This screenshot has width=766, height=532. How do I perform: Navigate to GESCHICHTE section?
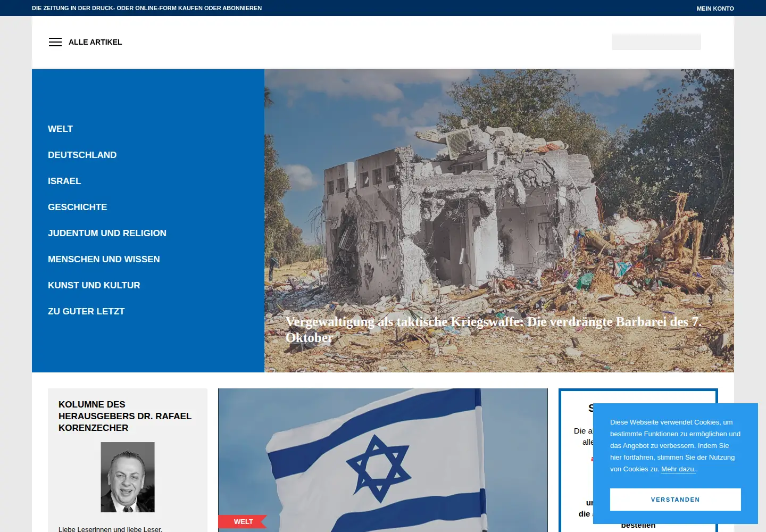77,207
